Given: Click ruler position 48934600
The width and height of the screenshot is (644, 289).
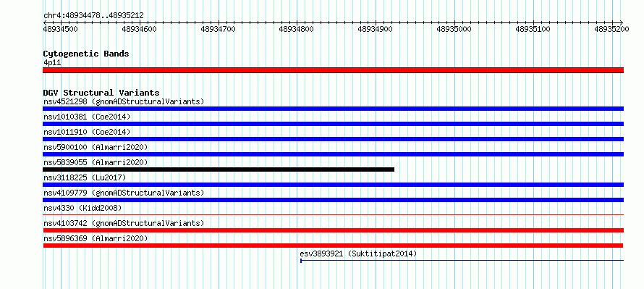Looking at the screenshot, I should tap(140, 29).
